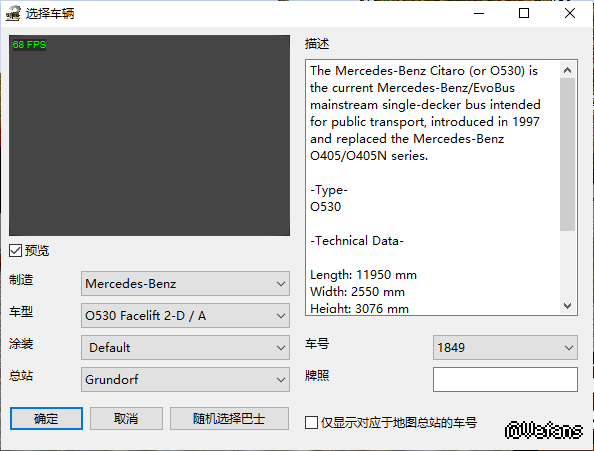Image resolution: width=594 pixels, height=451 pixels.
Task: Click the OMSI app icon in title bar
Action: click(x=13, y=13)
